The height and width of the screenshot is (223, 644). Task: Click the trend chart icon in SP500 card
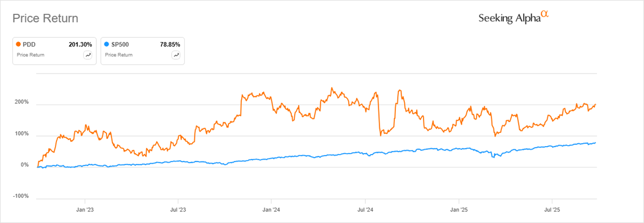(175, 54)
